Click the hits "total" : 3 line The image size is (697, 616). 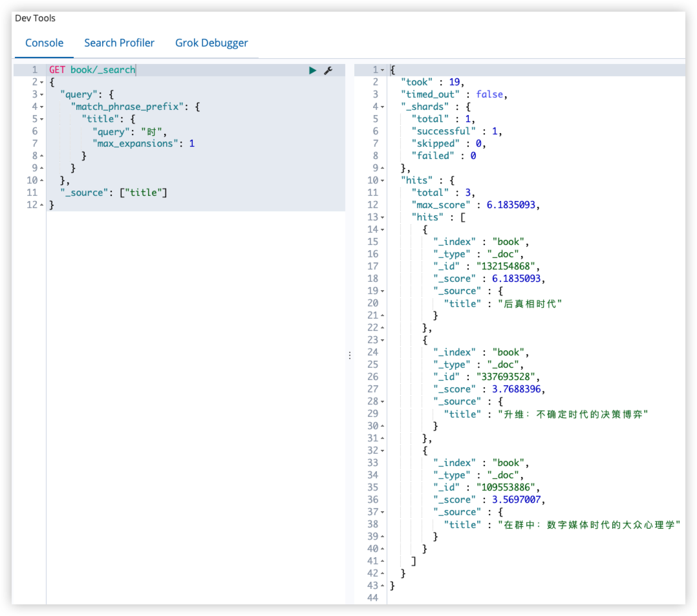pyautogui.click(x=443, y=193)
